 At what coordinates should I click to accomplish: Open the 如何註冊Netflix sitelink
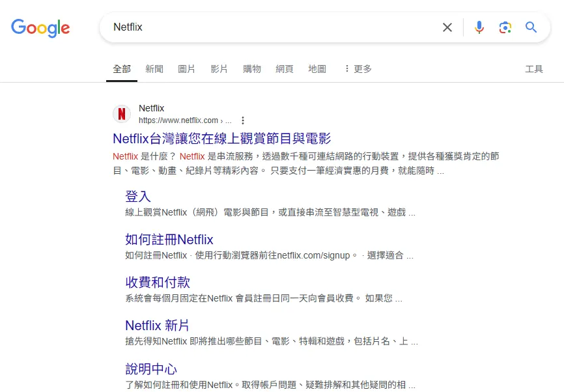(x=169, y=240)
